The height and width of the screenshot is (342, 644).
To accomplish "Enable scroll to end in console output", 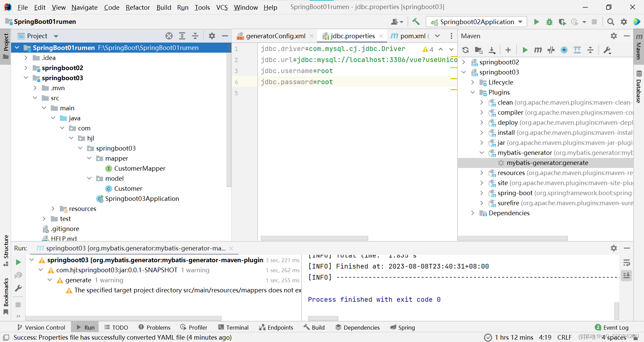I will tap(627, 275).
